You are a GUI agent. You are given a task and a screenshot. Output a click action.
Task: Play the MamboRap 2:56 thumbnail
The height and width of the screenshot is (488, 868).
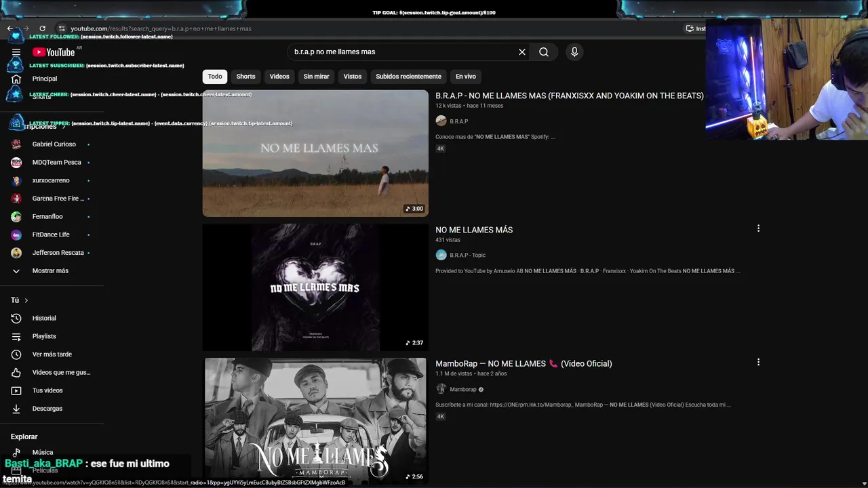tap(315, 420)
